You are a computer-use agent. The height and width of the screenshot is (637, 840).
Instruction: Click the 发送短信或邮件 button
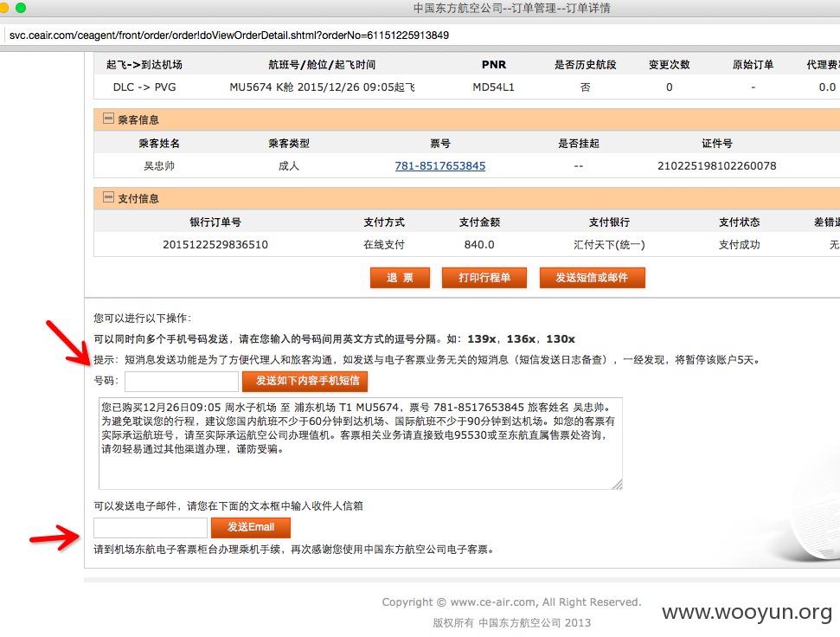tap(592, 278)
